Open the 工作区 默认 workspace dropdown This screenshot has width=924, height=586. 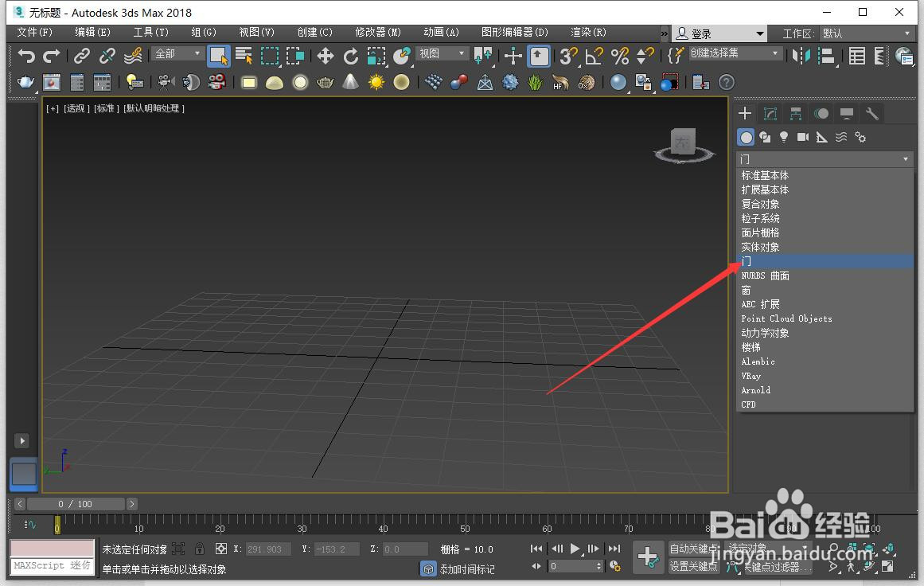click(x=866, y=33)
